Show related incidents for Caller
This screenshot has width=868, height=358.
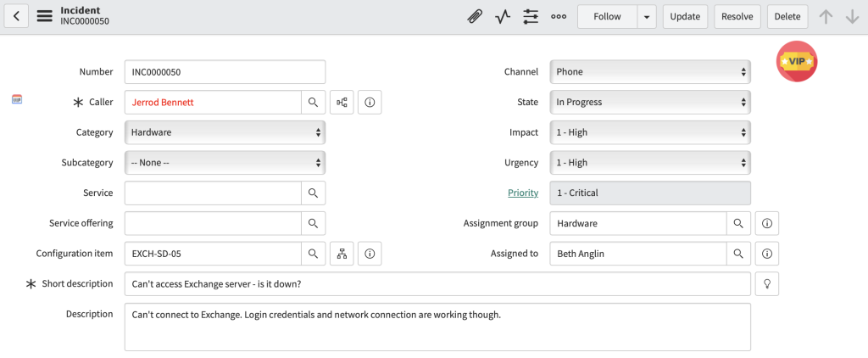click(342, 102)
